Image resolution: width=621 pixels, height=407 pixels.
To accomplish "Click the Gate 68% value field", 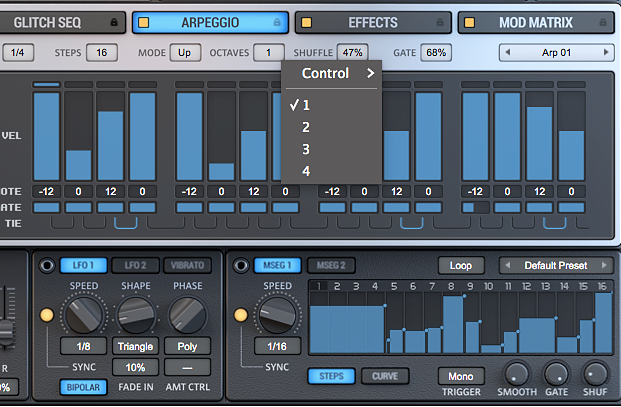I will [x=436, y=53].
